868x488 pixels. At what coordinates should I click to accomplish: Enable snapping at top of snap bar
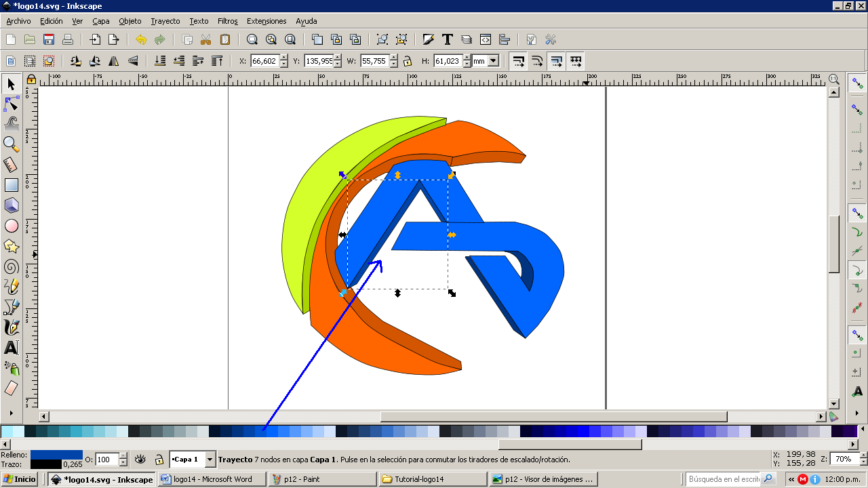(858, 83)
